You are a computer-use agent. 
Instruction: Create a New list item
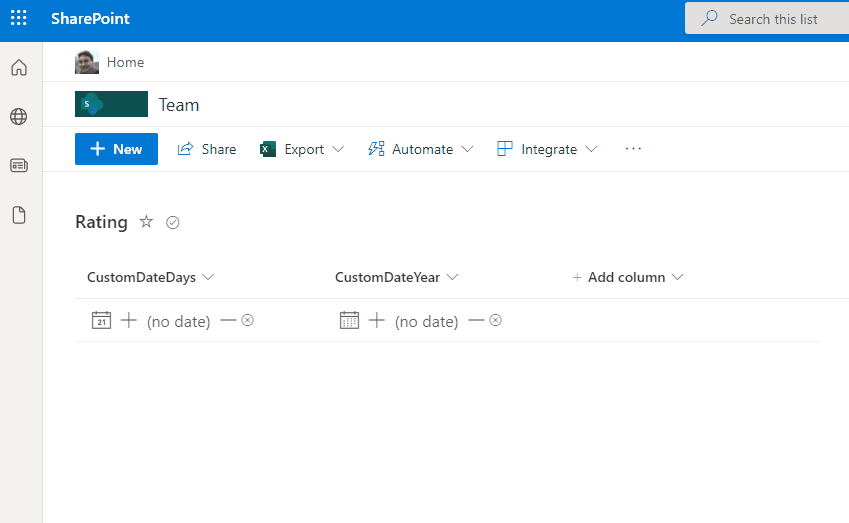(116, 149)
